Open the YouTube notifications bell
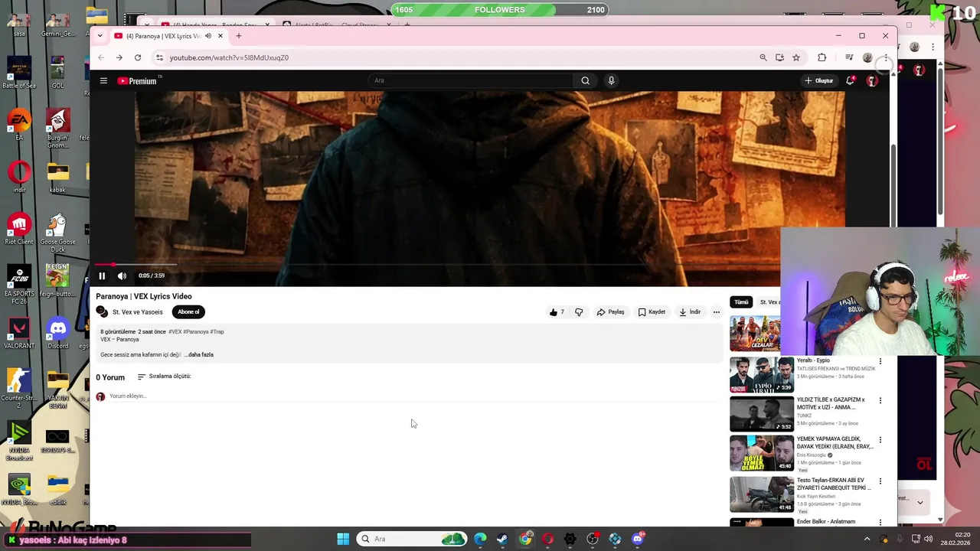The height and width of the screenshot is (551, 980). pos(850,80)
